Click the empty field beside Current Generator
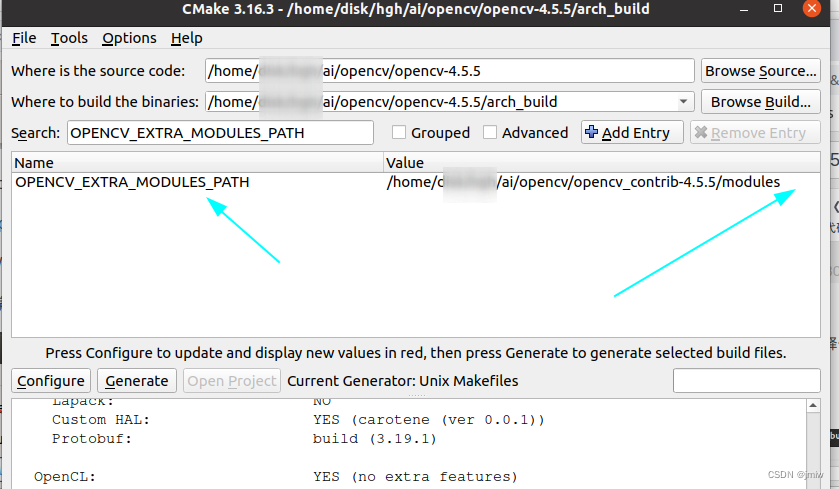 (x=746, y=380)
